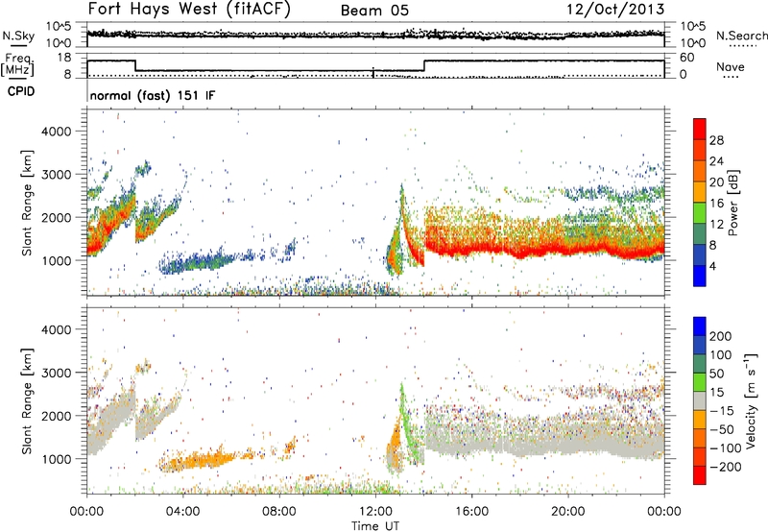This screenshot has height=532, width=768.
Task: Click the 'Power [dB]' color bar title
Action: point(733,203)
